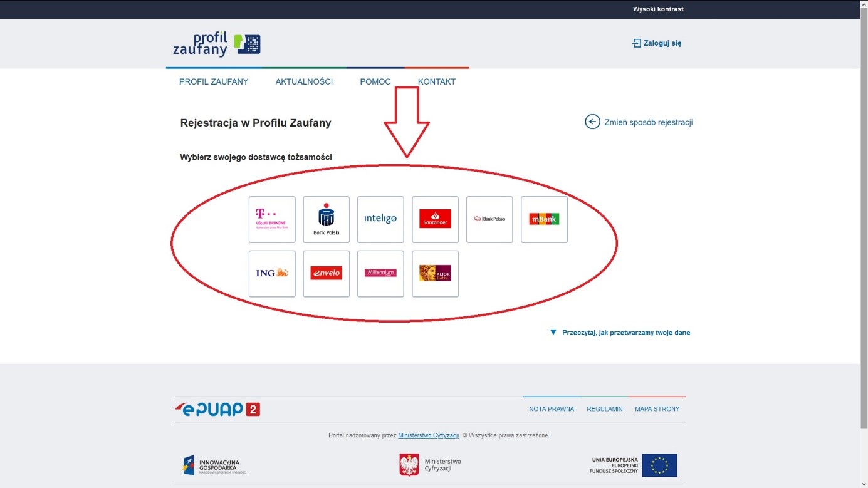
Task: Open the MAPA STRONY footer link
Action: (x=657, y=409)
